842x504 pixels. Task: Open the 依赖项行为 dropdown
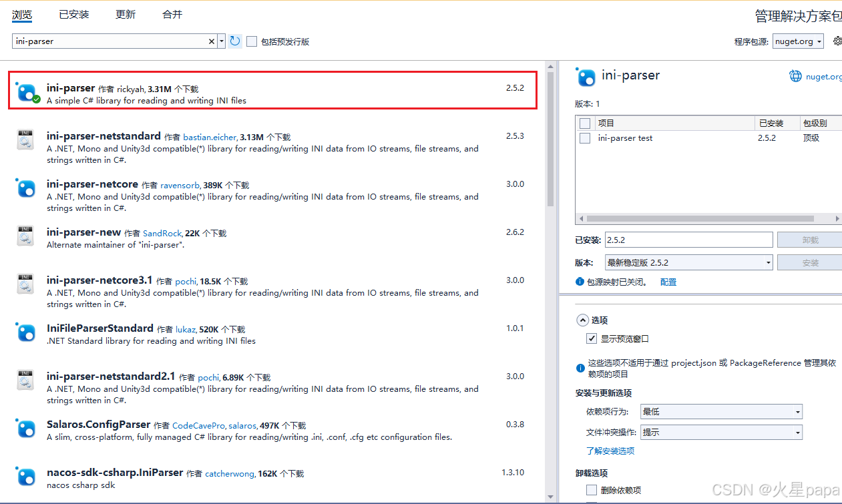pyautogui.click(x=721, y=412)
